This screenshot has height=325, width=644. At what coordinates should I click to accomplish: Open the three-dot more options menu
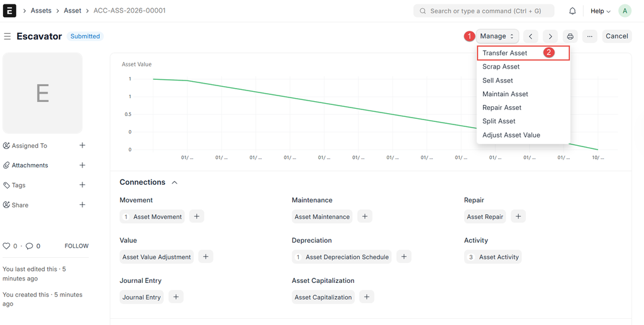tap(589, 36)
